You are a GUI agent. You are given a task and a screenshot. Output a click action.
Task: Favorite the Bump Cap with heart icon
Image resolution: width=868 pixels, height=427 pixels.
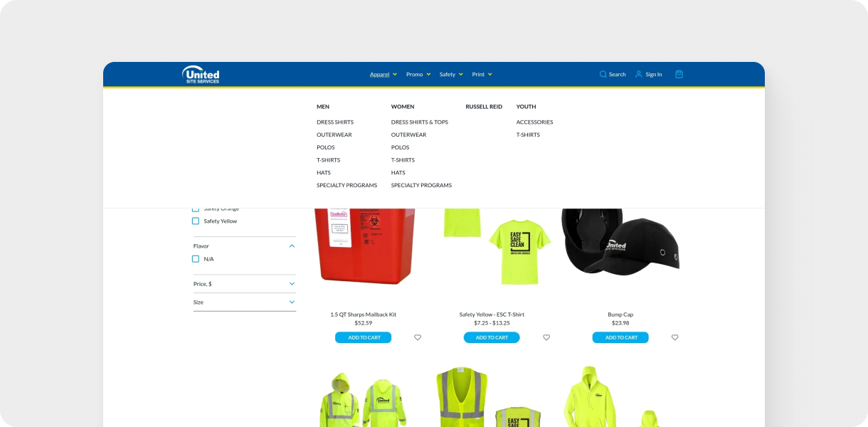pyautogui.click(x=675, y=337)
